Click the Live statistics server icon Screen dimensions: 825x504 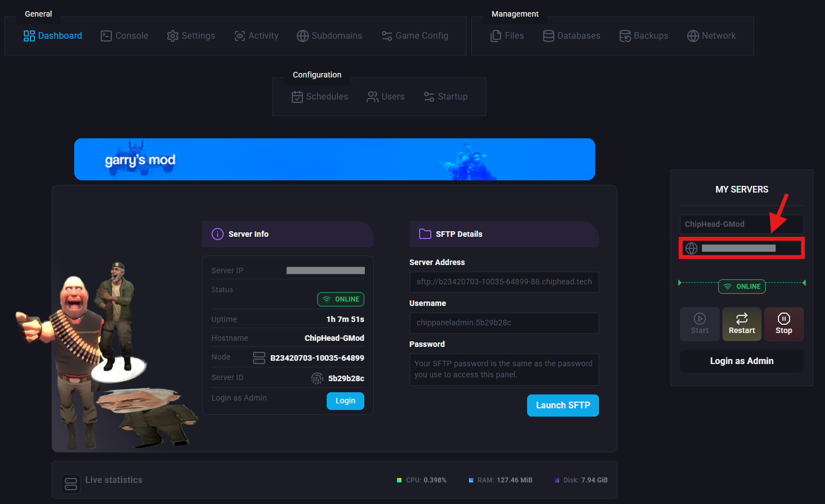point(71,484)
